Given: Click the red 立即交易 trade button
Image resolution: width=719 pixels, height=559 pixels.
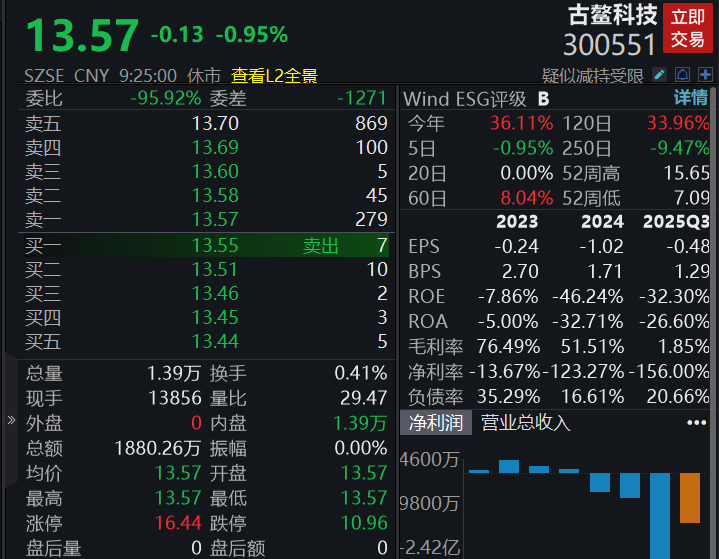Looking at the screenshot, I should pyautogui.click(x=688, y=28).
